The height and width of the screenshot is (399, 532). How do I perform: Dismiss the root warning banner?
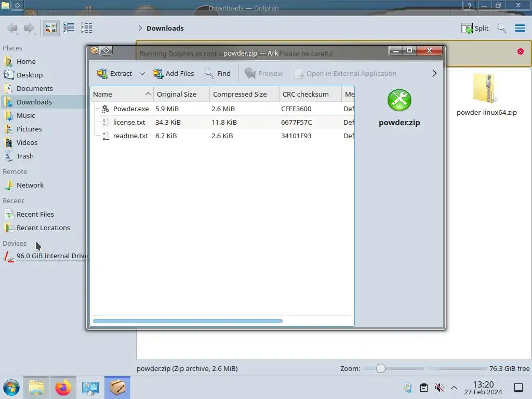520,51
